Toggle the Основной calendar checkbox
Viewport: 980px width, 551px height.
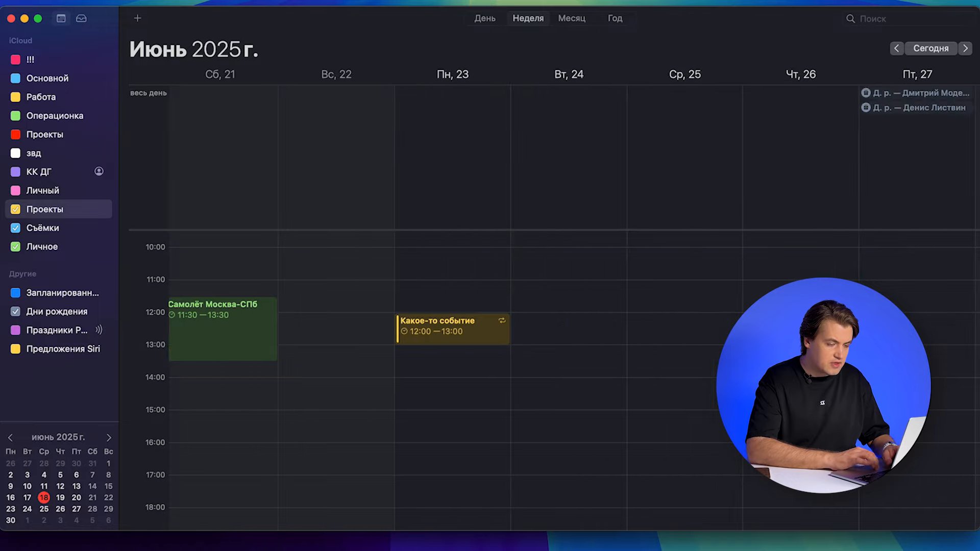tap(16, 78)
